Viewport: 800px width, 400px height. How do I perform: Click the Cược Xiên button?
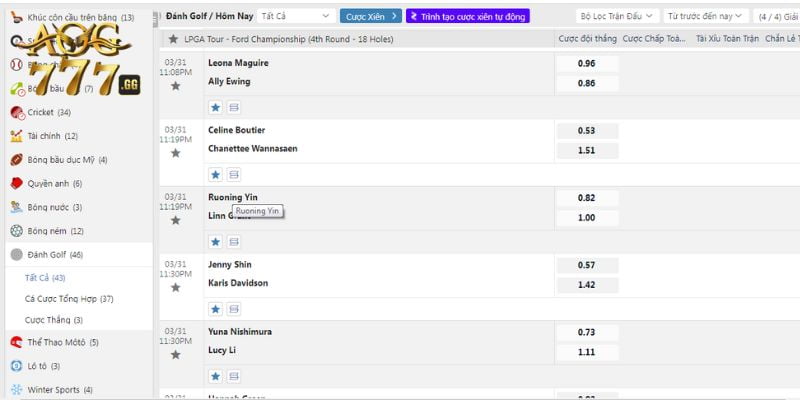tap(371, 16)
